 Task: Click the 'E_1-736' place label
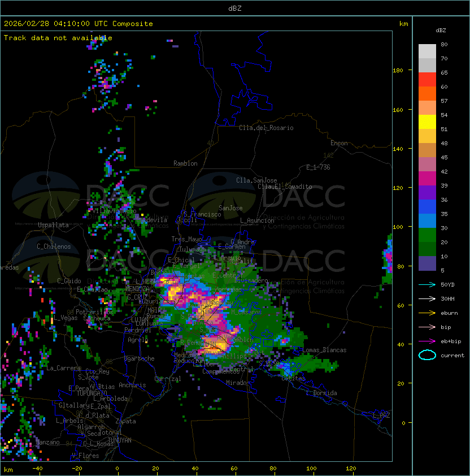click(318, 167)
